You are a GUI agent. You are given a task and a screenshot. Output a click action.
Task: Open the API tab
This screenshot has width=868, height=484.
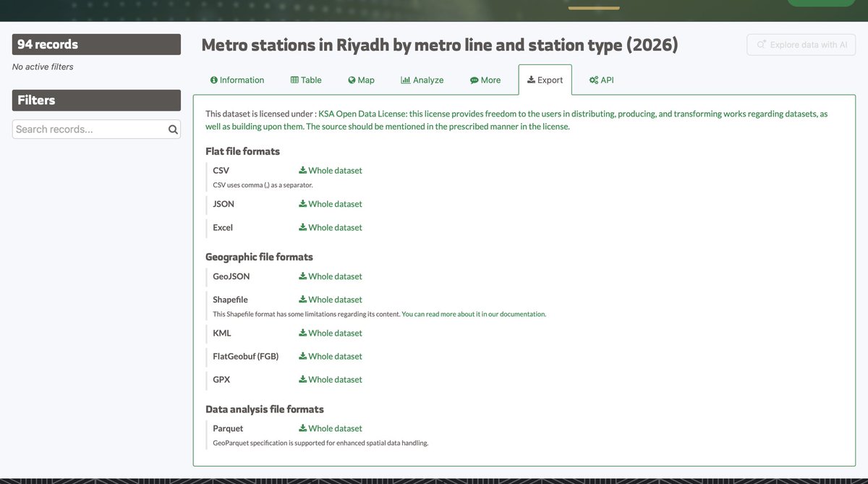601,80
